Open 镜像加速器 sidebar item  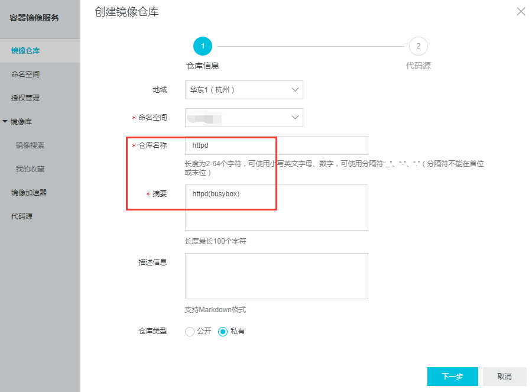[29, 193]
